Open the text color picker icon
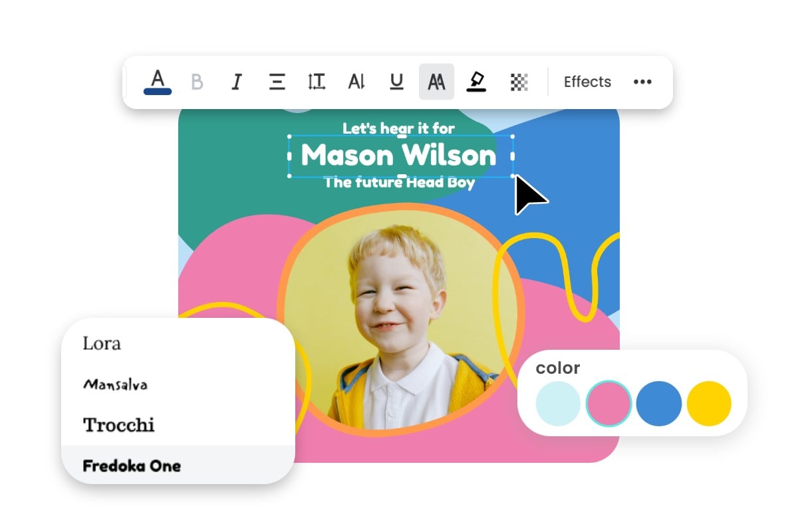Screen dimensions: 798x532 [157, 81]
